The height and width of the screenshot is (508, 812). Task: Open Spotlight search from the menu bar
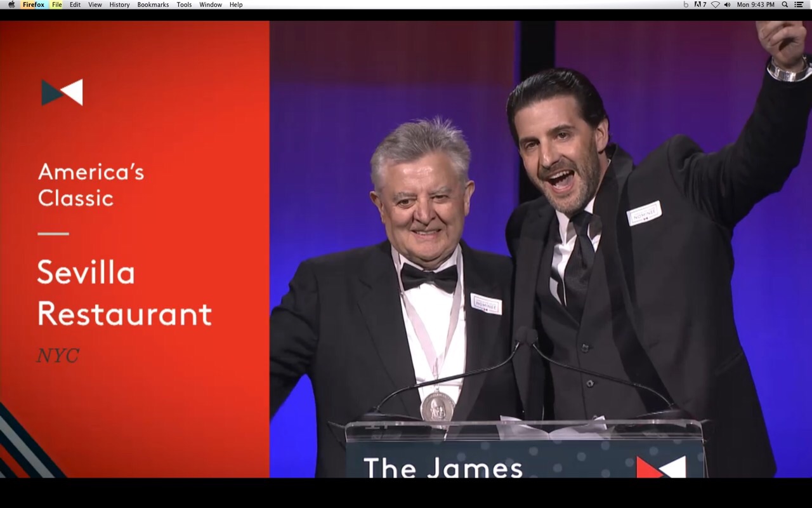pyautogui.click(x=785, y=4)
